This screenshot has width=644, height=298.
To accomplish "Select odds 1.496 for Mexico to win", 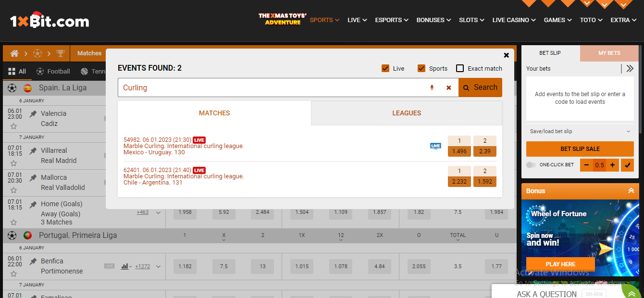I will 459,150.
